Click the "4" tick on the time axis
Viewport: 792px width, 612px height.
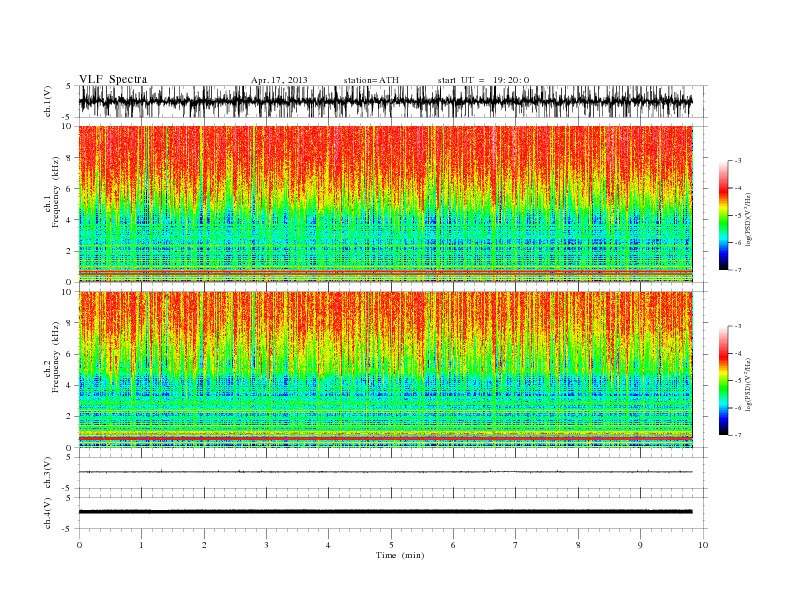(x=328, y=545)
